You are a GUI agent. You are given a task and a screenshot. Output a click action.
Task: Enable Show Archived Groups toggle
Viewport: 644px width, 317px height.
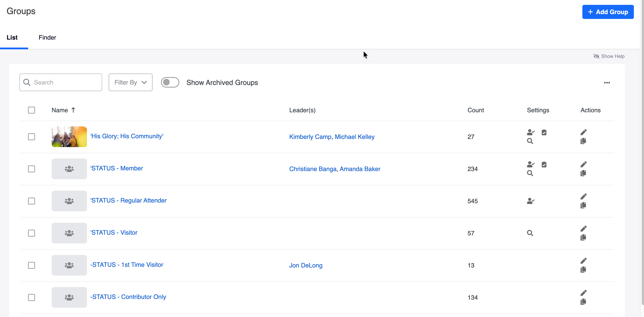pyautogui.click(x=170, y=82)
